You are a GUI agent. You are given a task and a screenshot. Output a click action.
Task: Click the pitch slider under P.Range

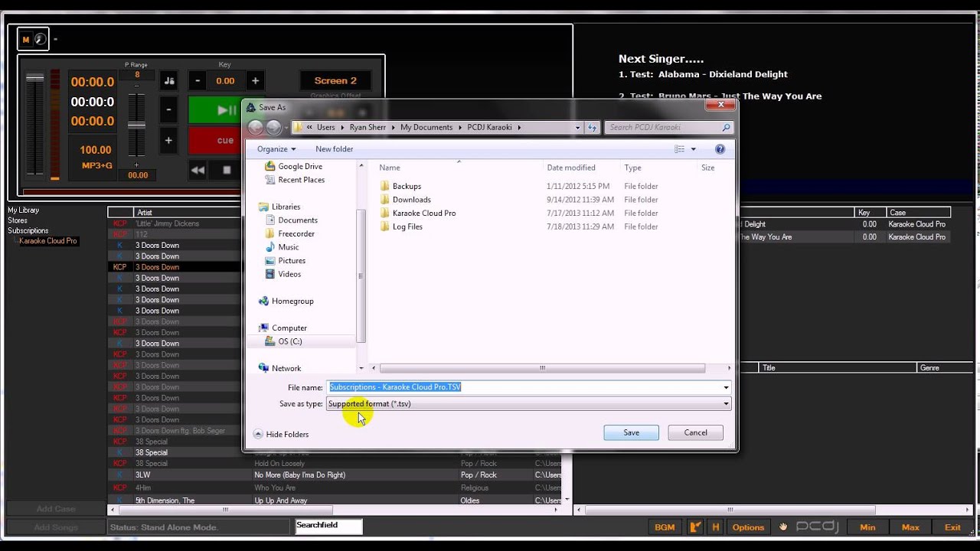(x=137, y=125)
